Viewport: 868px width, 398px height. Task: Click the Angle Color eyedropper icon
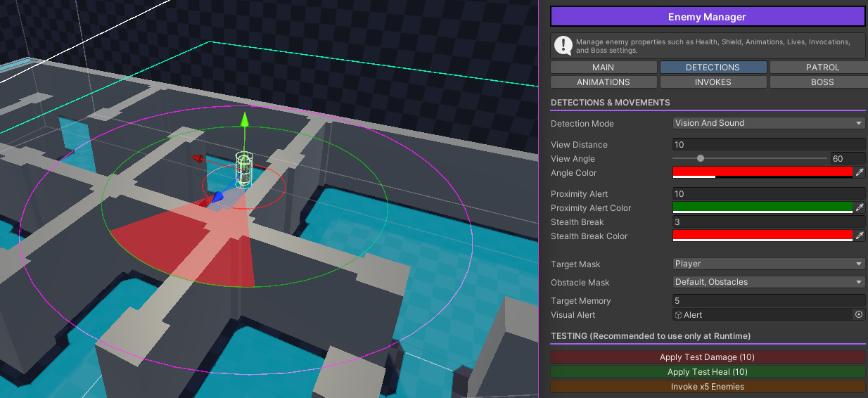pos(859,172)
